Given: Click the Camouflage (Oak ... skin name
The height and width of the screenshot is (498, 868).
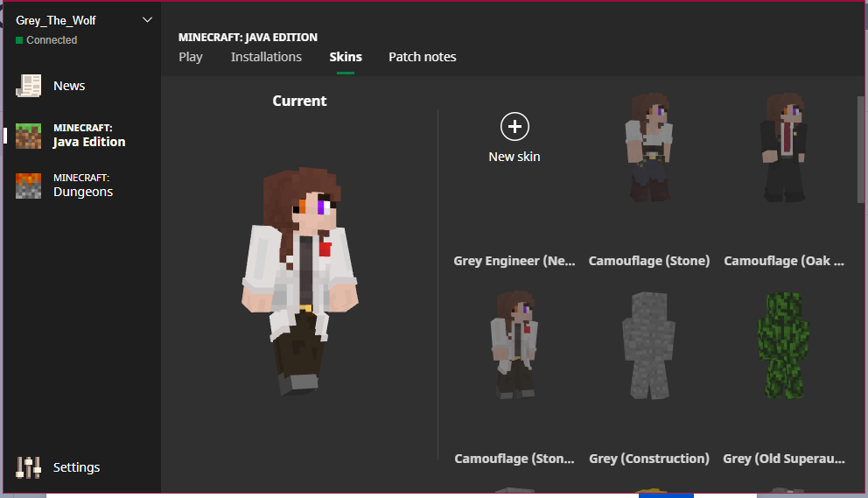Looking at the screenshot, I should [x=784, y=261].
